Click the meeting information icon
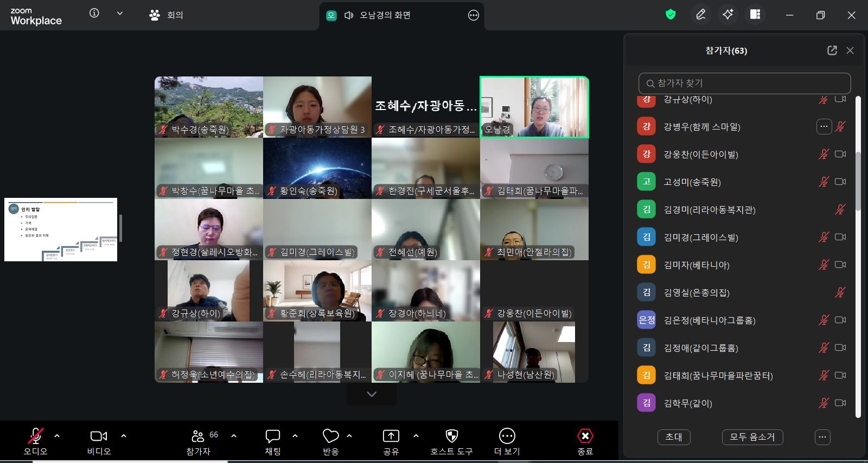The image size is (868, 463). point(94,14)
